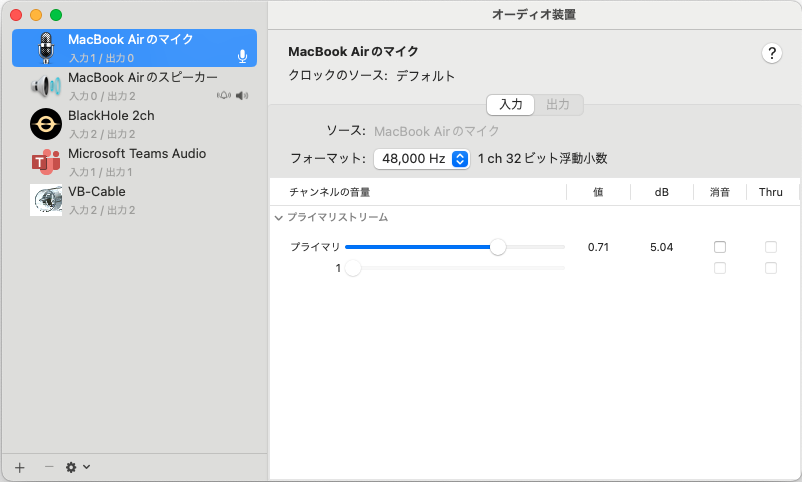Click the default sound output speaker indicator
802x482 pixels.
(x=242, y=96)
